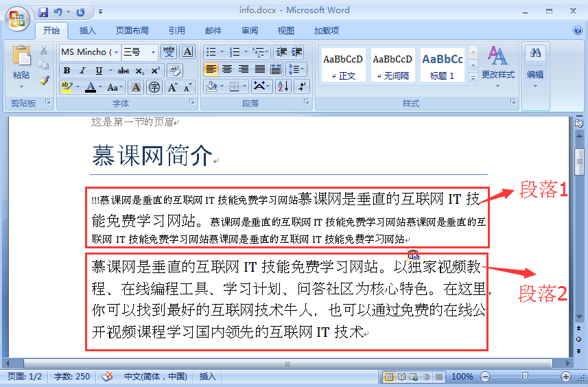Viewport: 588px width, 387px height.
Task: Grow font size with large A
Action: 172,87
